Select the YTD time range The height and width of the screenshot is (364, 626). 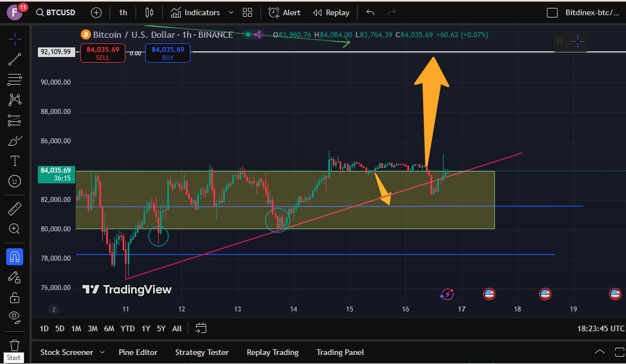coord(127,328)
